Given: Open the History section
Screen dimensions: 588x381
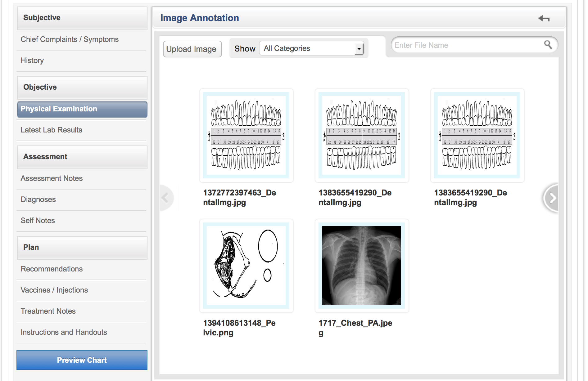Looking at the screenshot, I should coord(32,61).
